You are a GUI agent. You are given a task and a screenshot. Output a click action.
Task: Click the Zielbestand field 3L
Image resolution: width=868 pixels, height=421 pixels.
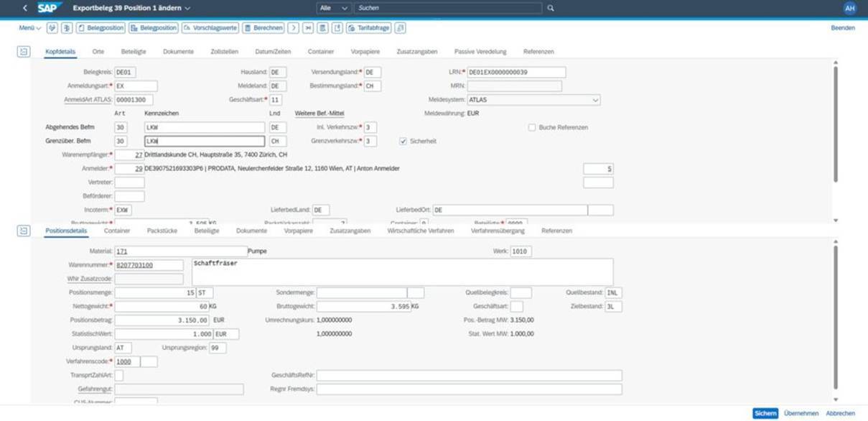(613, 306)
